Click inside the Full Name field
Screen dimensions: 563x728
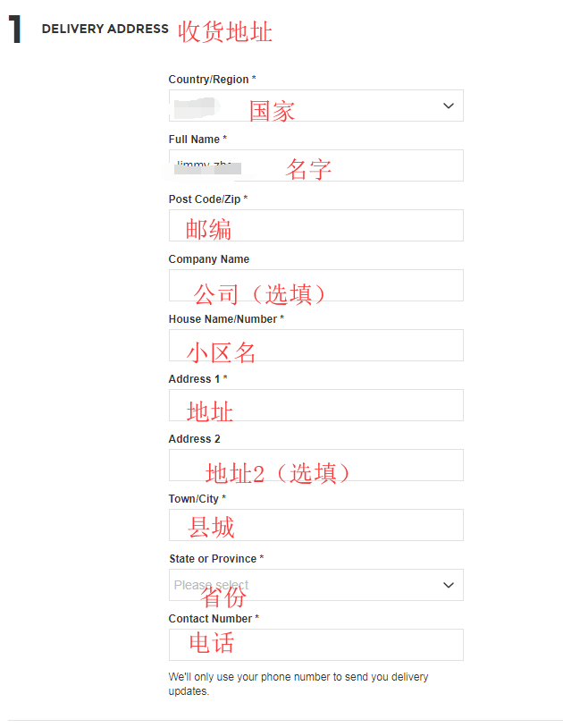point(315,165)
